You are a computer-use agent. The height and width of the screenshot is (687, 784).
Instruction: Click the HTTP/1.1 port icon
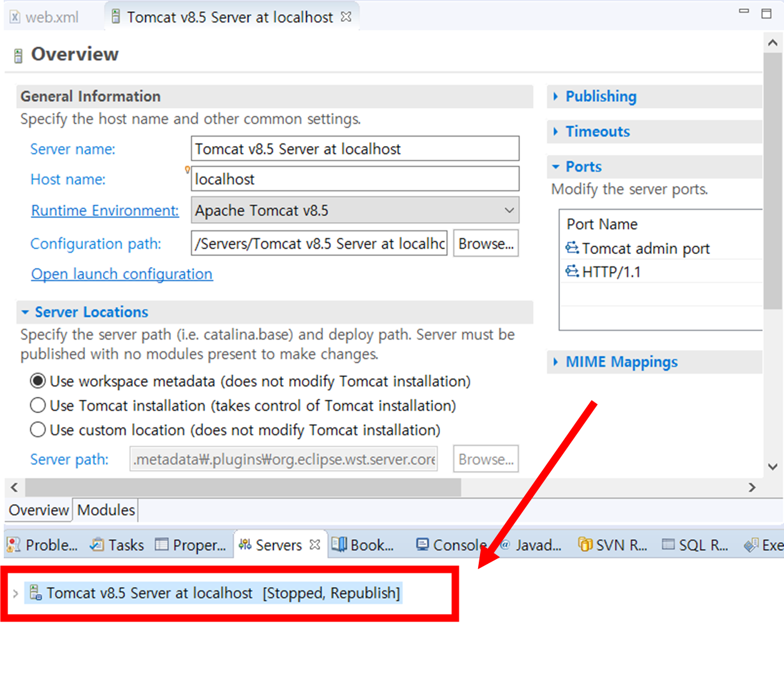point(572,271)
